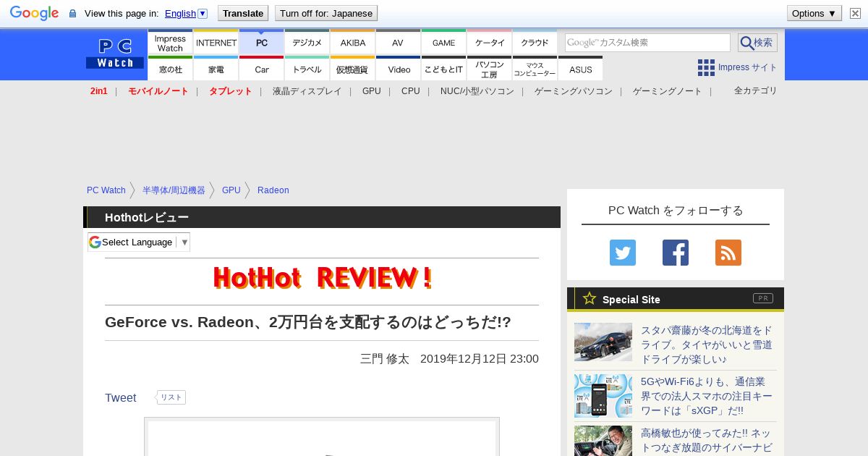
Task: Open the 家電 tab
Action: (x=216, y=69)
